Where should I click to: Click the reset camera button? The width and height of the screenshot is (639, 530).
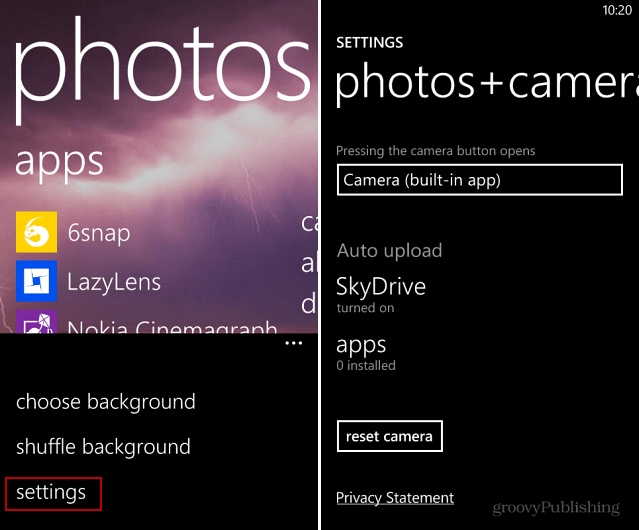pos(390,436)
